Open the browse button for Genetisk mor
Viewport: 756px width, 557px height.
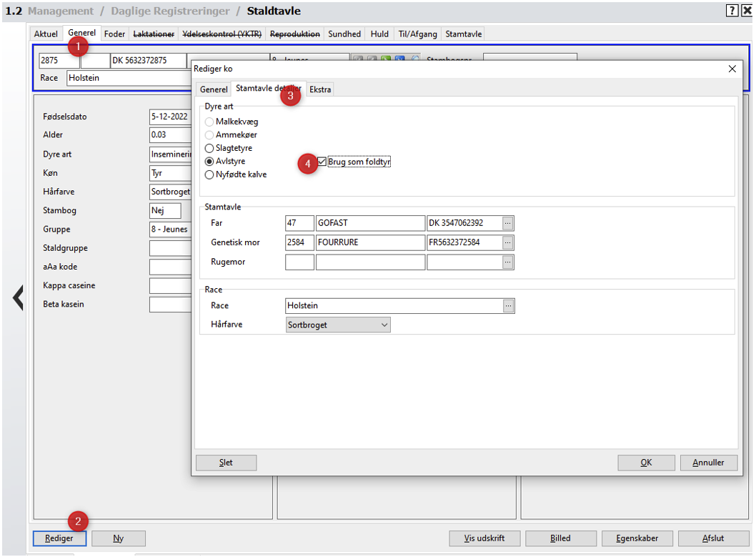[507, 242]
